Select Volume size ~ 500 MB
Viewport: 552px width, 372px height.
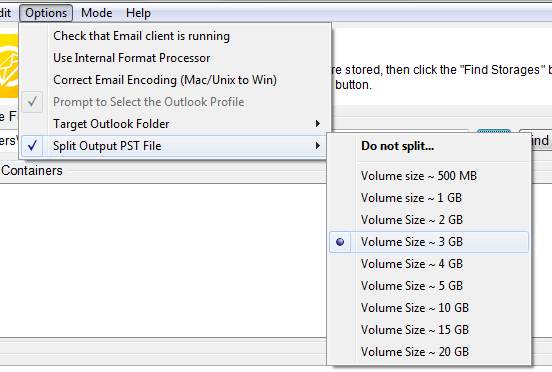429,176
